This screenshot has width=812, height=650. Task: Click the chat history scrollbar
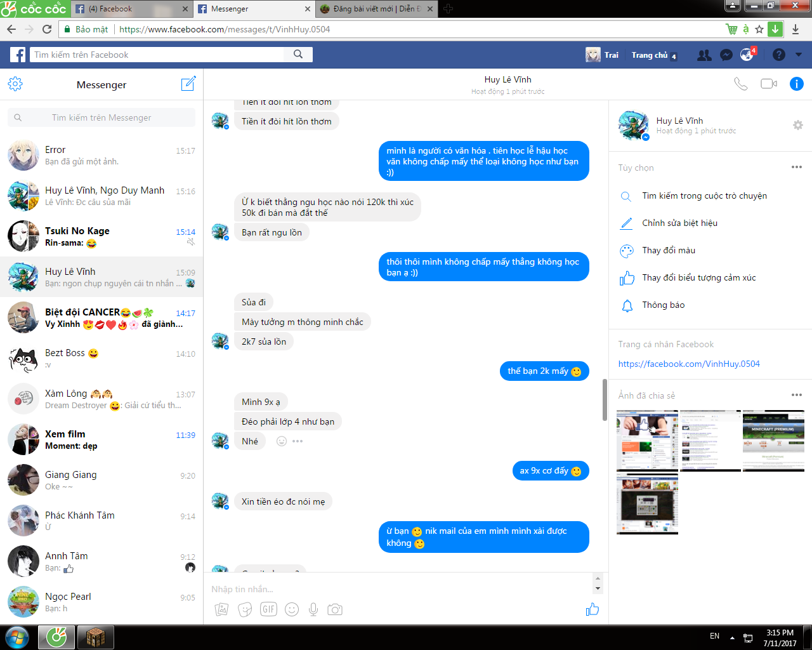click(x=605, y=400)
